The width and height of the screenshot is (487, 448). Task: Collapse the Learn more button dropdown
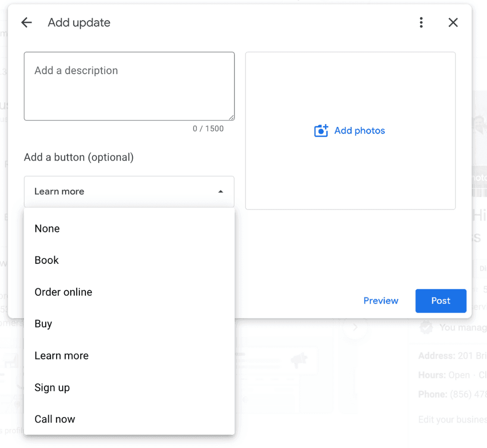click(x=129, y=191)
